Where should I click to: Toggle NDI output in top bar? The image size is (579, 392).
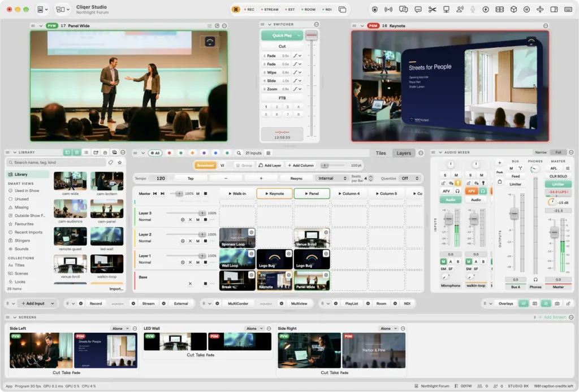327,10
